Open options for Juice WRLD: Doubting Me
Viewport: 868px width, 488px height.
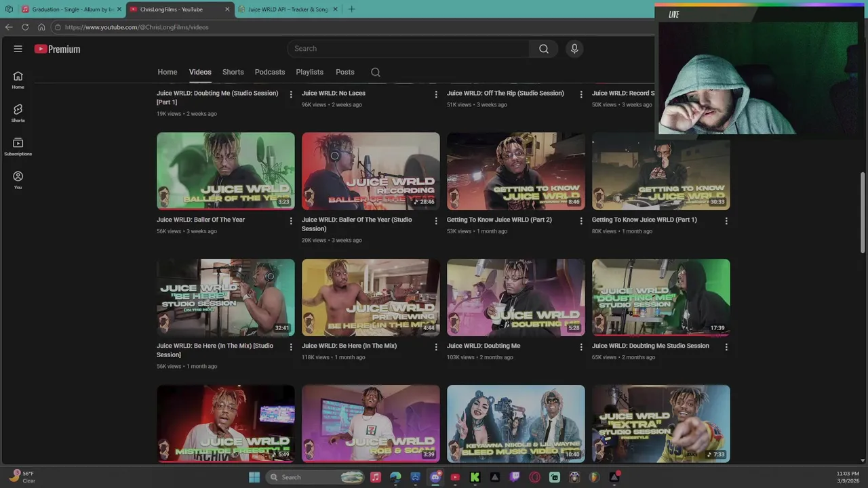[x=581, y=347]
